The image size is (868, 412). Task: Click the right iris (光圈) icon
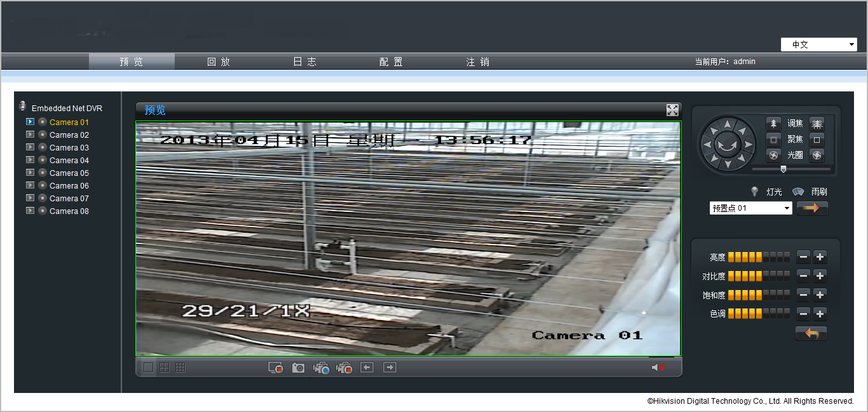[x=817, y=155]
